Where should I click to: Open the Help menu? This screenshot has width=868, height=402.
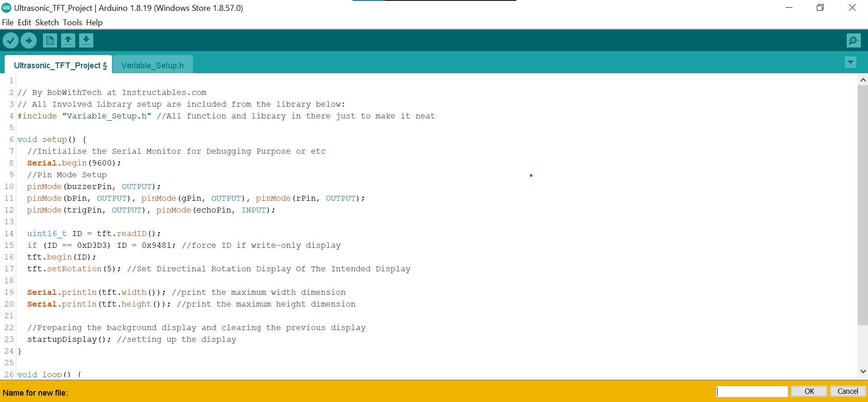coord(94,23)
